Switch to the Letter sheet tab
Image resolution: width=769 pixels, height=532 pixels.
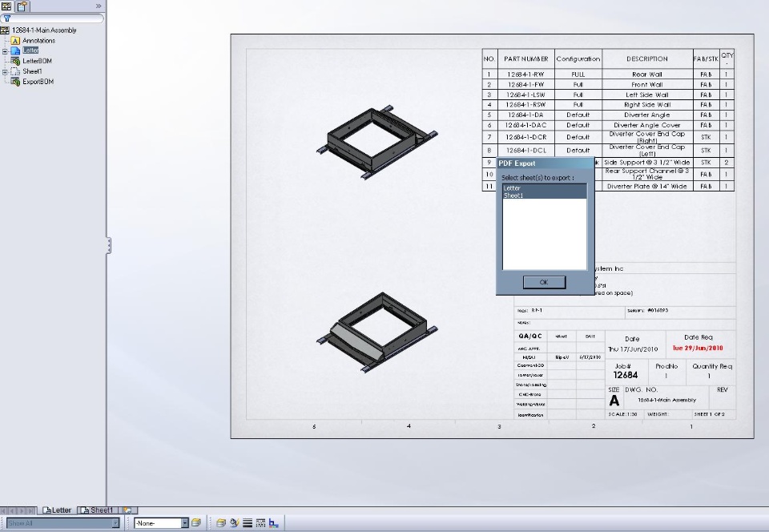pyautogui.click(x=58, y=510)
